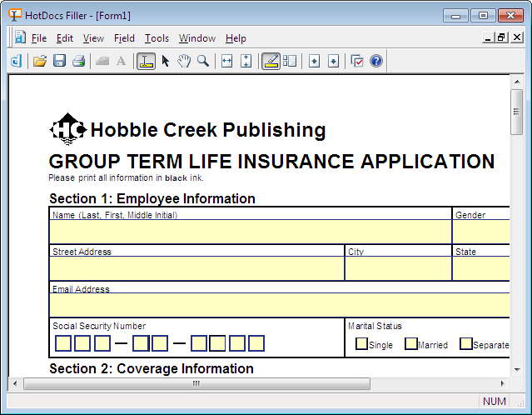Click the field properties list icon
This screenshot has width=532, height=415.
[290, 62]
